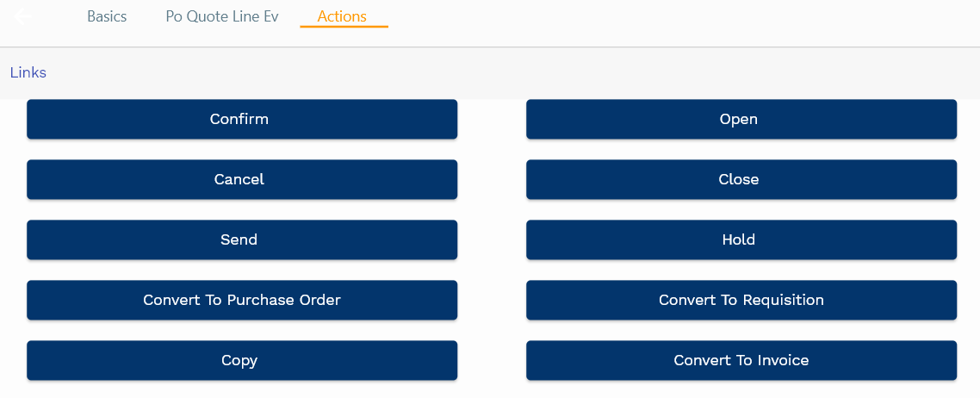
Task: Click the highlighted orange Actions tab
Action: tap(342, 17)
